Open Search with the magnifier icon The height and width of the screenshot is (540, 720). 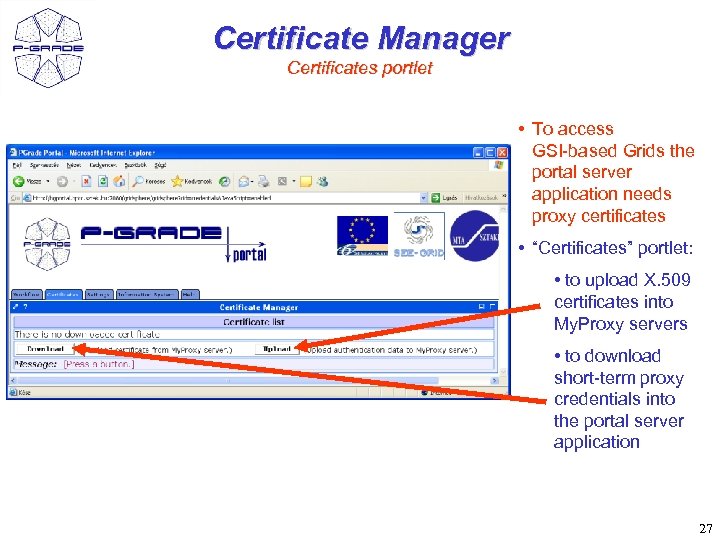(138, 182)
